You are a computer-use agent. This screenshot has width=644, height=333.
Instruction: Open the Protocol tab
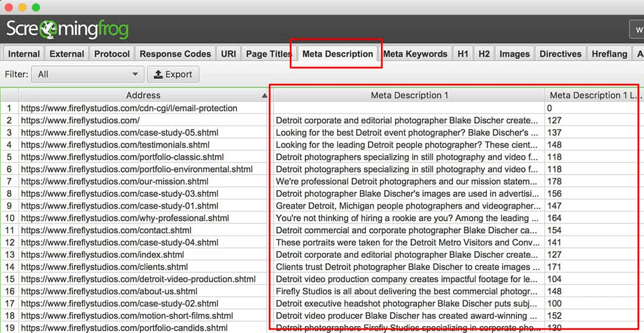pos(112,54)
